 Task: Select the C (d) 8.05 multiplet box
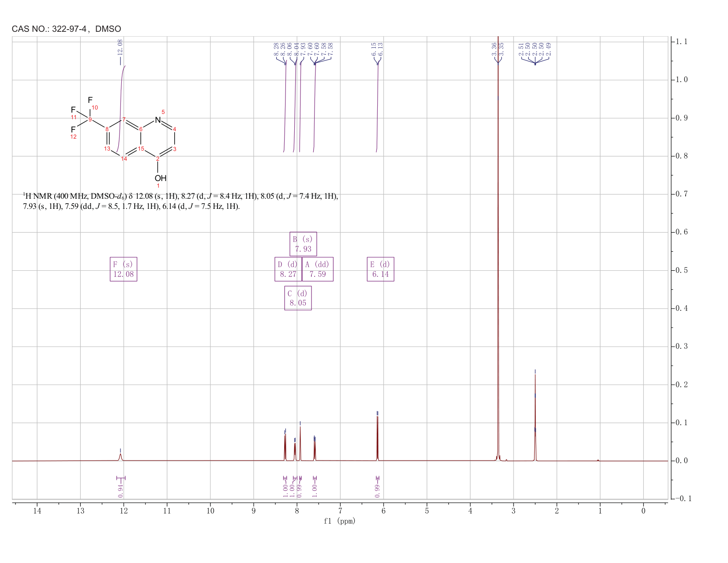[298, 298]
